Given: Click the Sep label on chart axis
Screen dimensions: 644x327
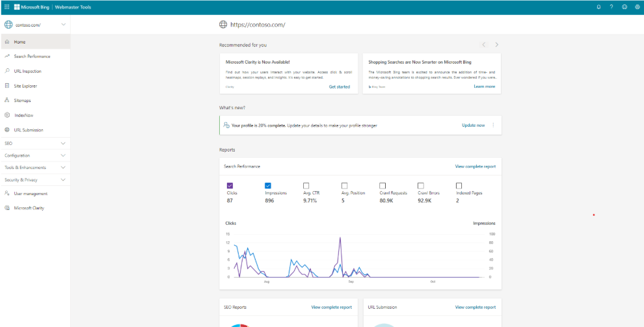Looking at the screenshot, I should (x=351, y=282).
